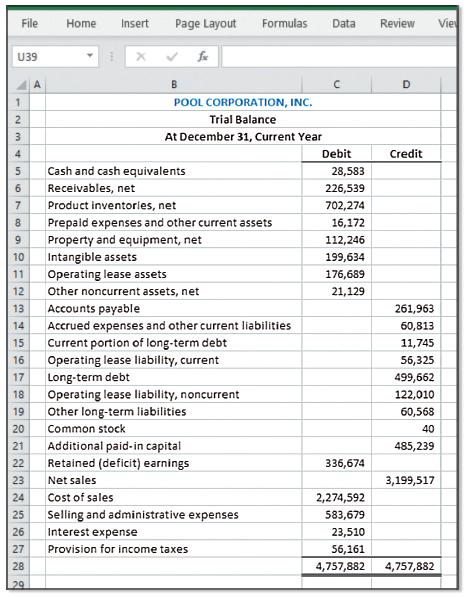
Task: Select the Receivables, net cell
Action: coord(174,188)
